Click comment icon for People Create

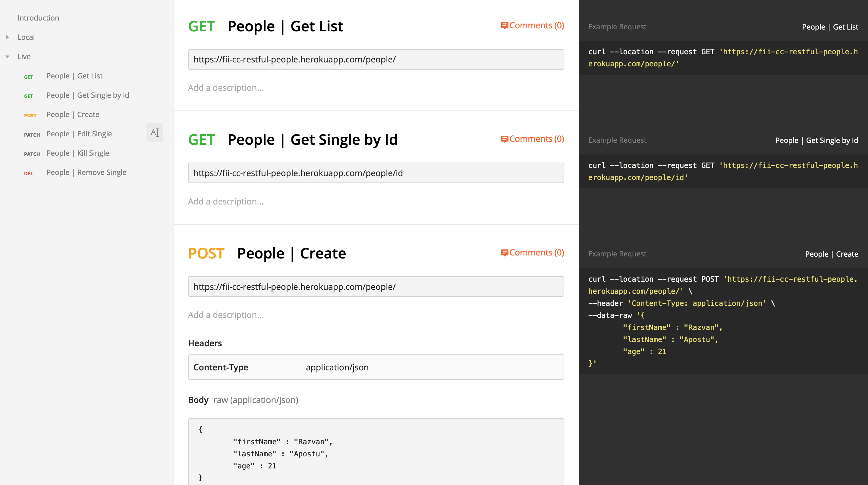coord(504,253)
